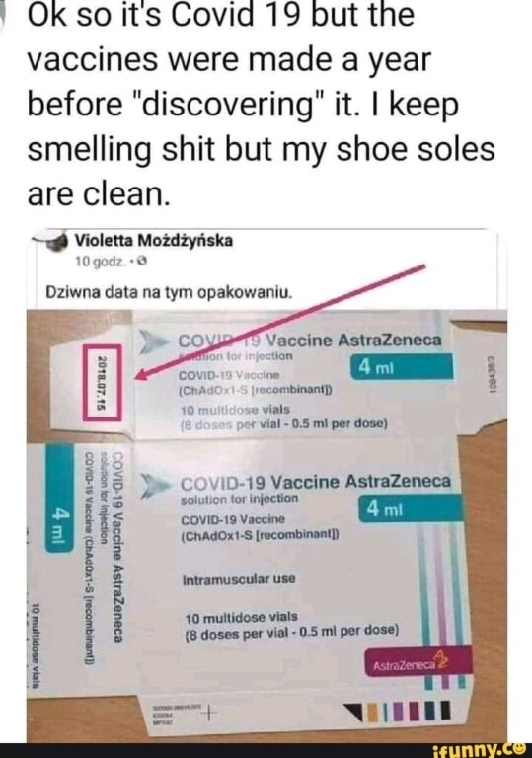Click the crosshair registration mark
532x758 pixels.
pos(209,712)
